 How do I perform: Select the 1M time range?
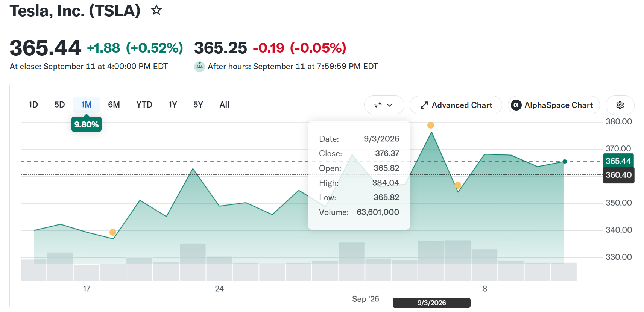pos(86,105)
